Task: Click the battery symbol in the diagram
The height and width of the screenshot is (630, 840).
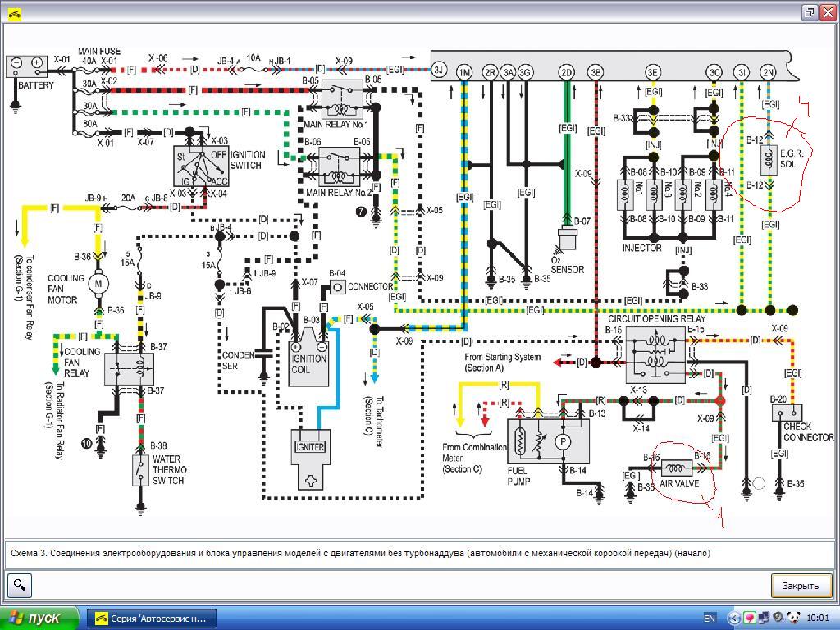Action: pyautogui.click(x=27, y=64)
